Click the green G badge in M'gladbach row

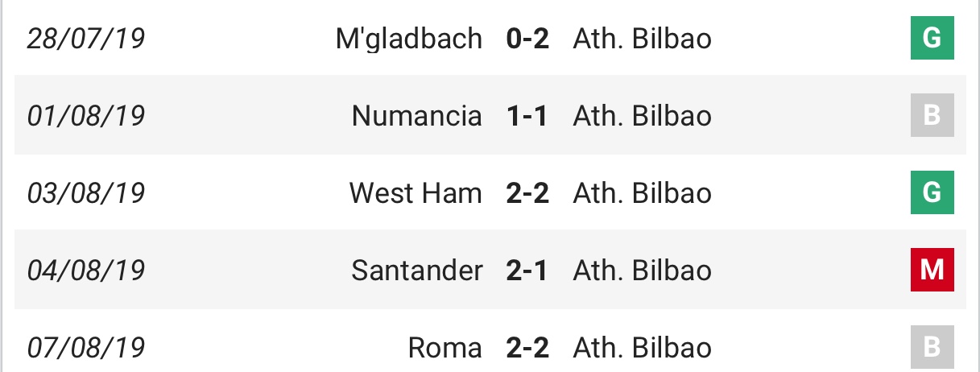[932, 39]
